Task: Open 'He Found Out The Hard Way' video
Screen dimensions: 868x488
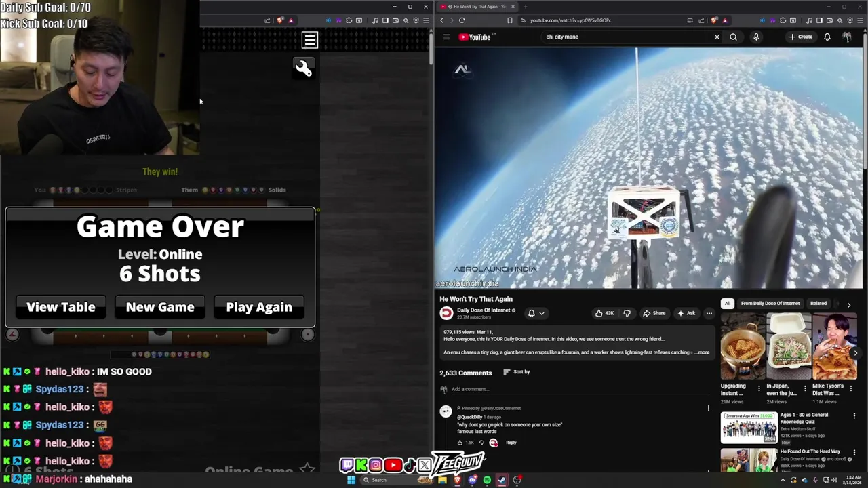Action: [x=810, y=451]
